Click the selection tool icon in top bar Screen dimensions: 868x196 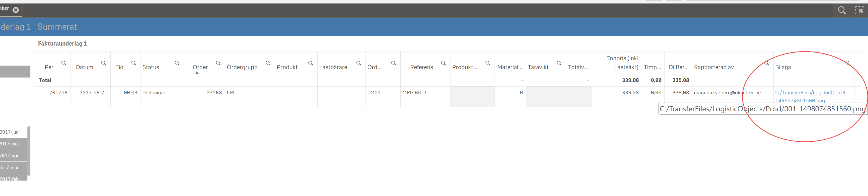pos(859,10)
